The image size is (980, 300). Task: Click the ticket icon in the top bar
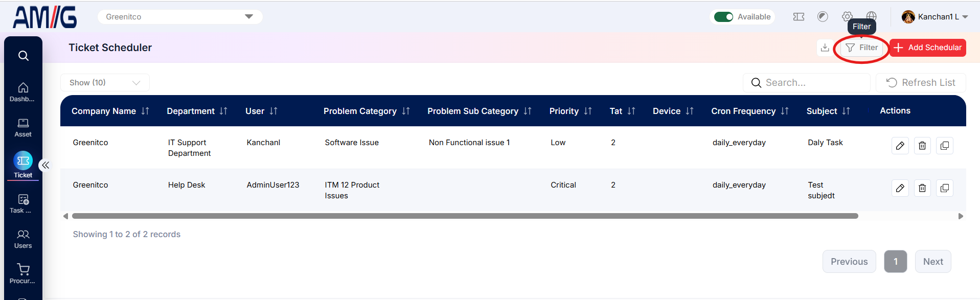pyautogui.click(x=799, y=17)
